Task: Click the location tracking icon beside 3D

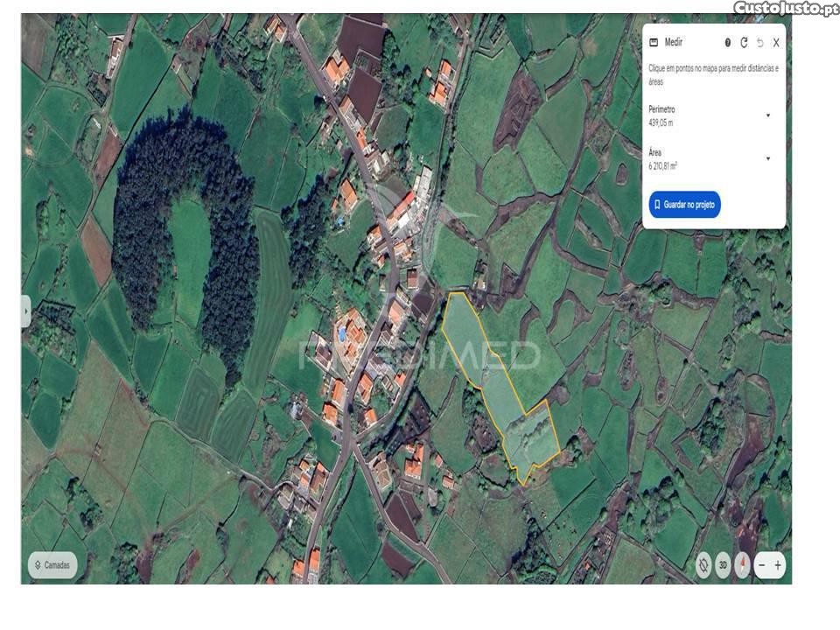Action: [x=703, y=565]
